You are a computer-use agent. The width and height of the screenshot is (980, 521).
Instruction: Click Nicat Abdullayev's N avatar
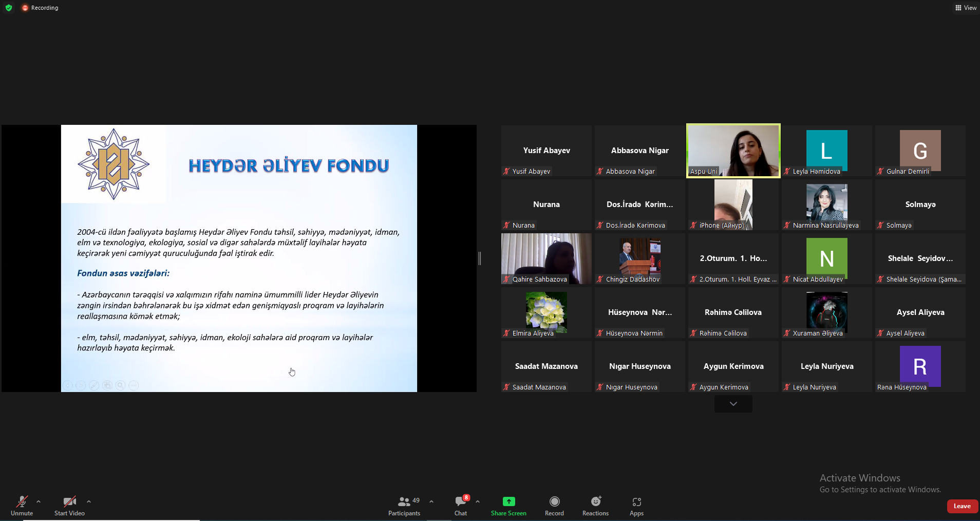click(826, 258)
